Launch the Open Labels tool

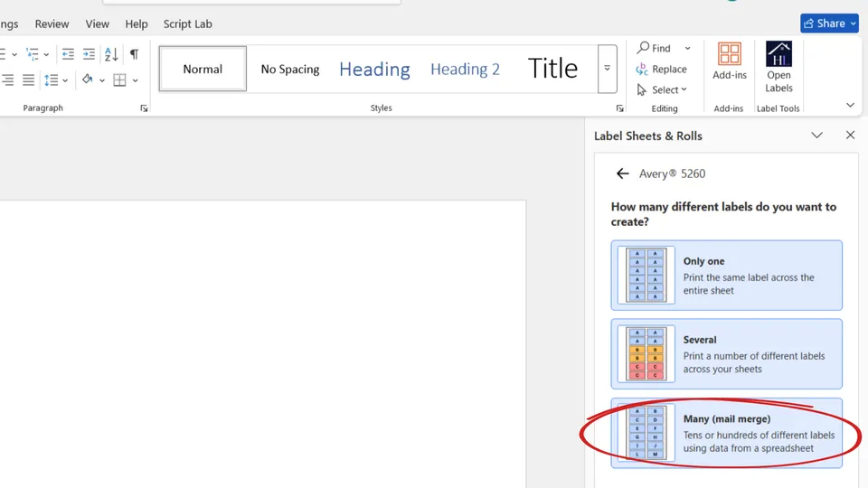coord(778,67)
